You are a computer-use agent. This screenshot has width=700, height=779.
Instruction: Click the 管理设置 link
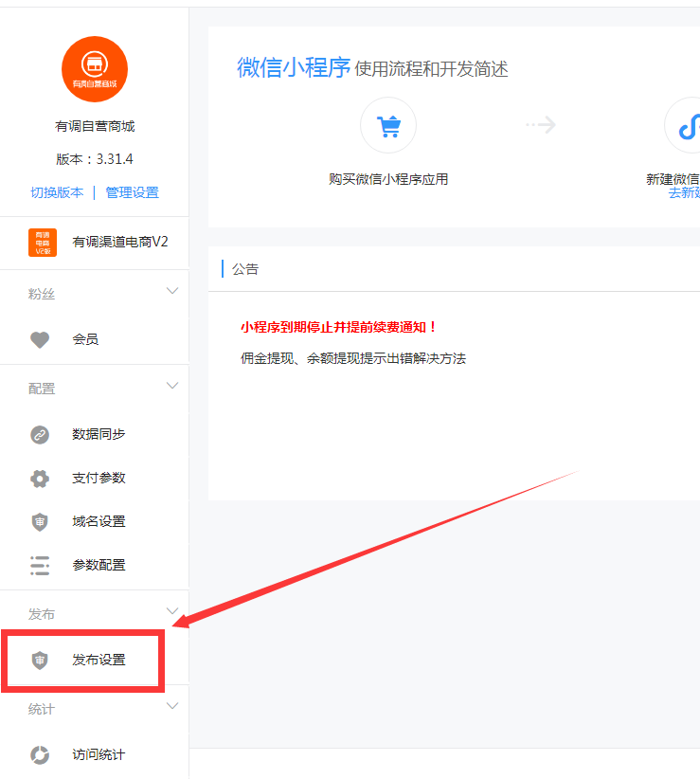click(x=132, y=192)
